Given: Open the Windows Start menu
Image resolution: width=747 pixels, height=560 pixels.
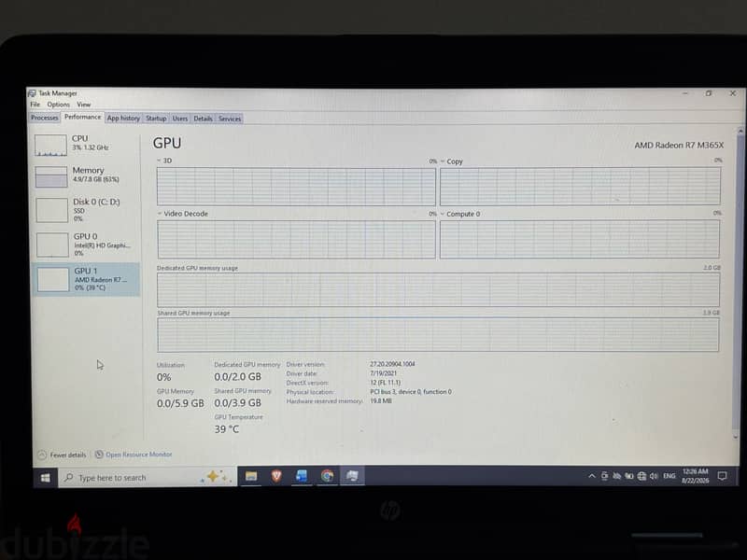Looking at the screenshot, I should (x=45, y=478).
